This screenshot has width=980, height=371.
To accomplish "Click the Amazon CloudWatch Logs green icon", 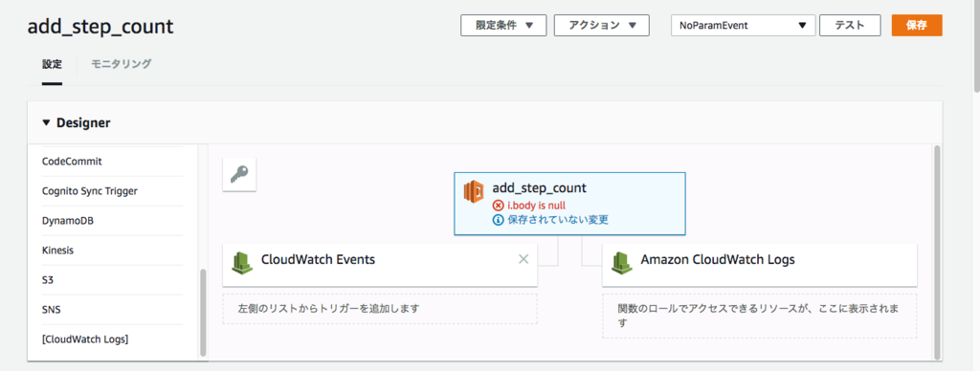I will coord(621,262).
